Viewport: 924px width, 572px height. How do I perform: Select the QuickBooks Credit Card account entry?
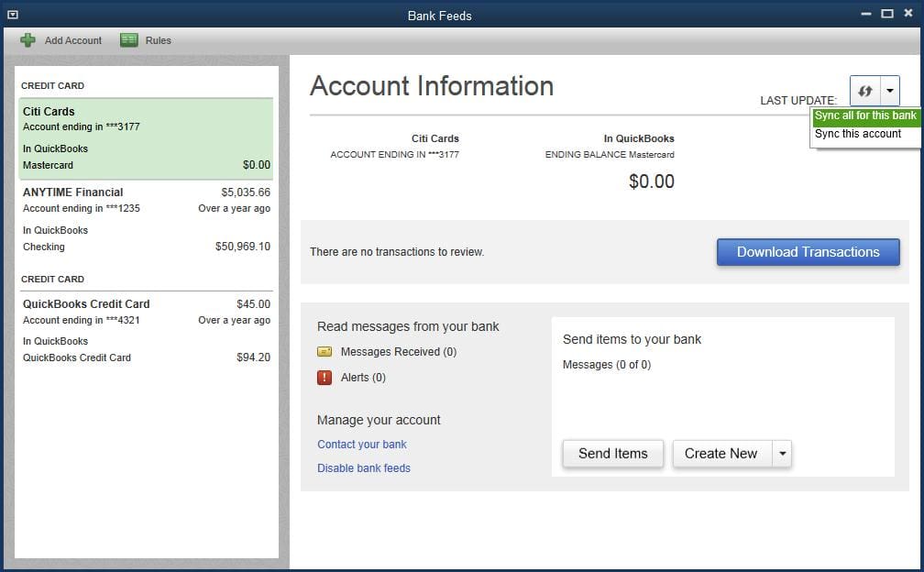tap(146, 331)
